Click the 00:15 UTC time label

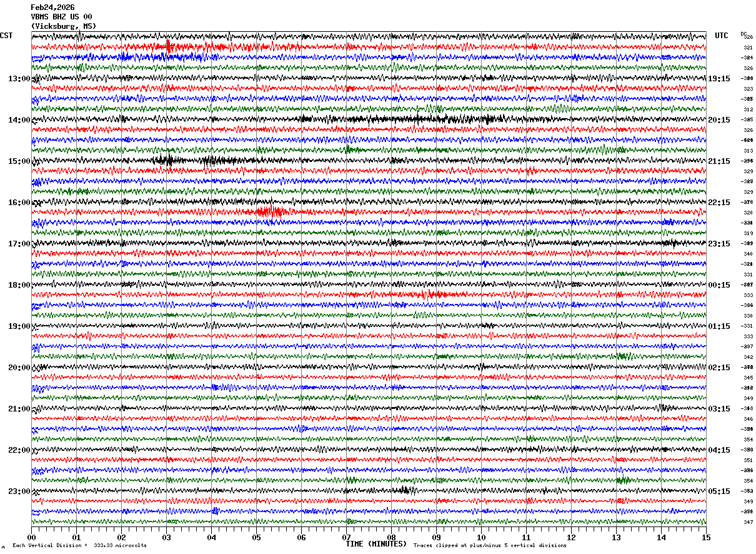click(719, 285)
